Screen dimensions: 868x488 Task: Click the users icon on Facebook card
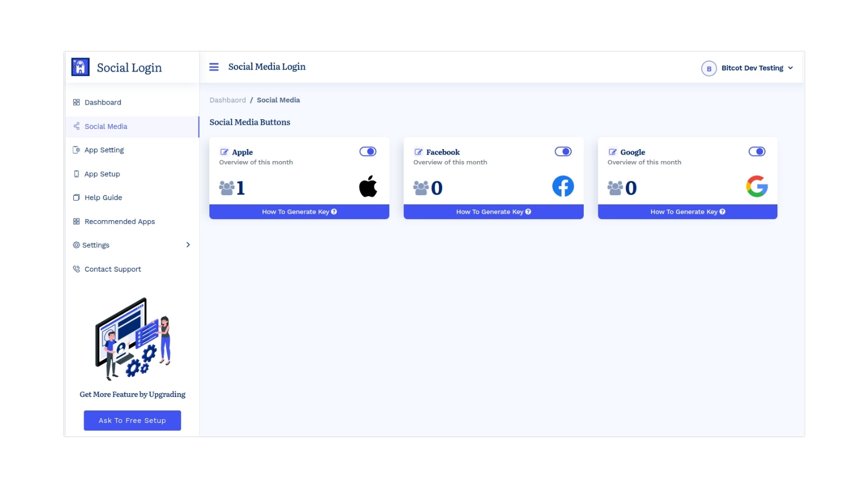click(421, 188)
